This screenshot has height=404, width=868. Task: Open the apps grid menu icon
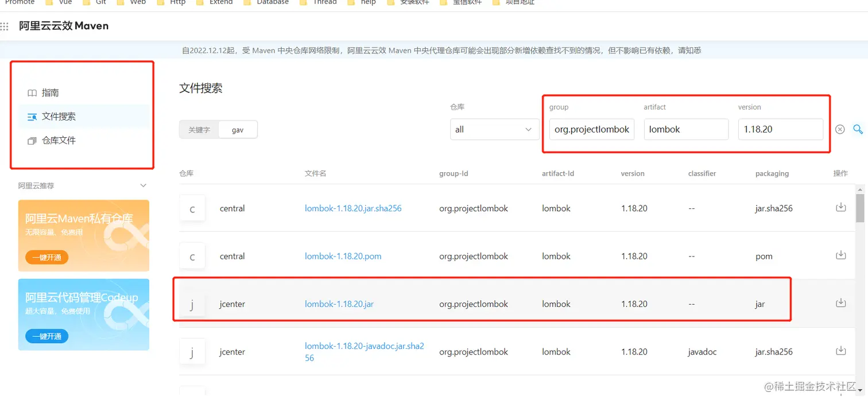pyautogui.click(x=5, y=26)
